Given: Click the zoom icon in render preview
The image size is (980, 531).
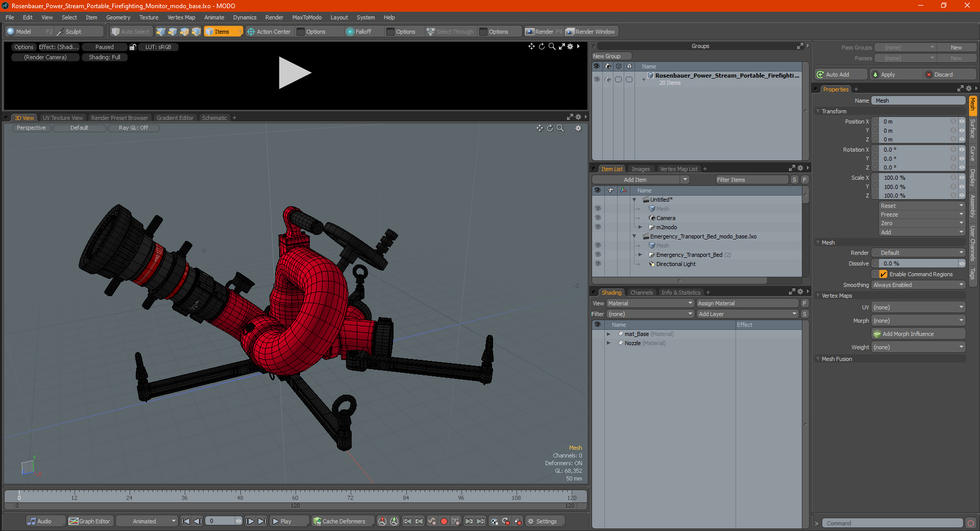Looking at the screenshot, I should pos(551,46).
